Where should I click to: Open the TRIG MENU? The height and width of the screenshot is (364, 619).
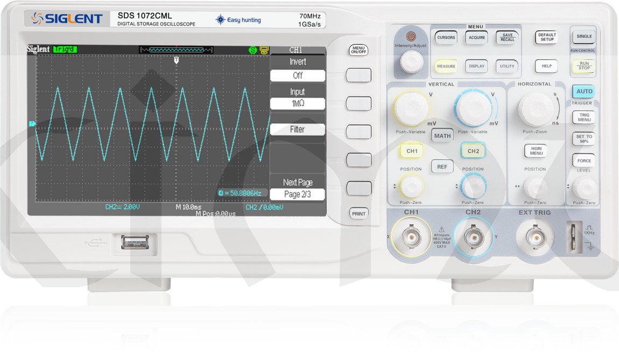pyautogui.click(x=584, y=117)
